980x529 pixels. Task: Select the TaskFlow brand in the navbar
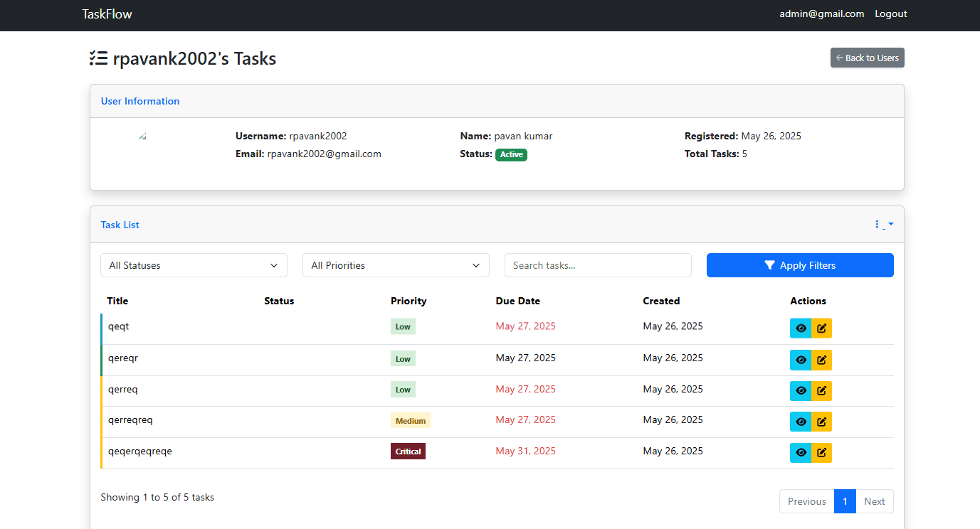107,14
